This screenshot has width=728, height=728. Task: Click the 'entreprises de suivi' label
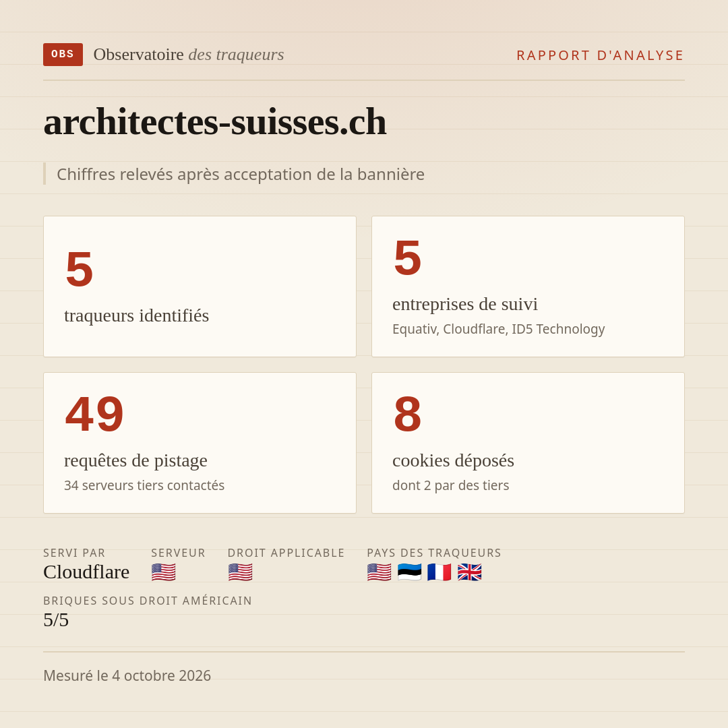click(x=464, y=305)
